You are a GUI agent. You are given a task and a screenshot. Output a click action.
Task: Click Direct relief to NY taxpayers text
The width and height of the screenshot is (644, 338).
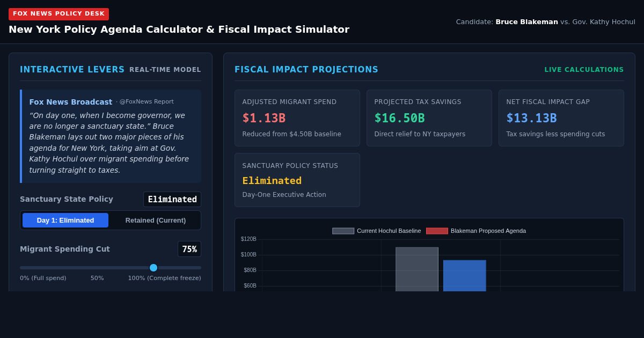(x=420, y=134)
